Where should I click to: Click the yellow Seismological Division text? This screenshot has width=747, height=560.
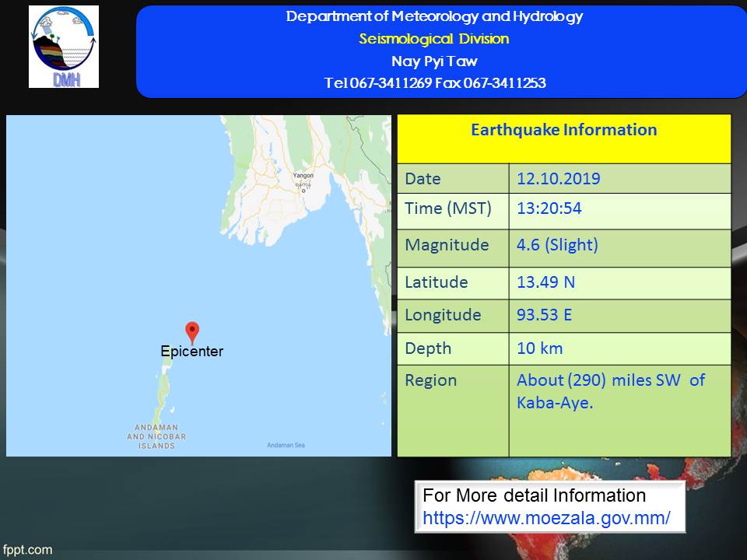click(x=434, y=39)
